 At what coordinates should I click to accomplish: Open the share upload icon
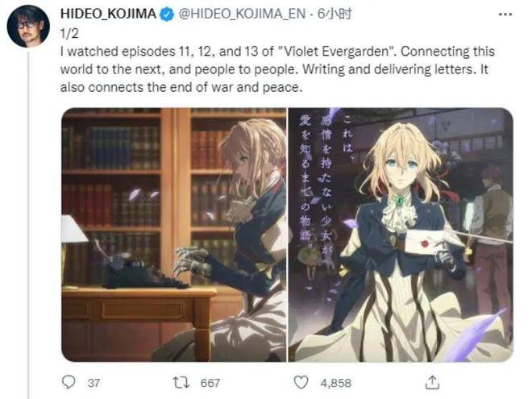click(x=432, y=382)
